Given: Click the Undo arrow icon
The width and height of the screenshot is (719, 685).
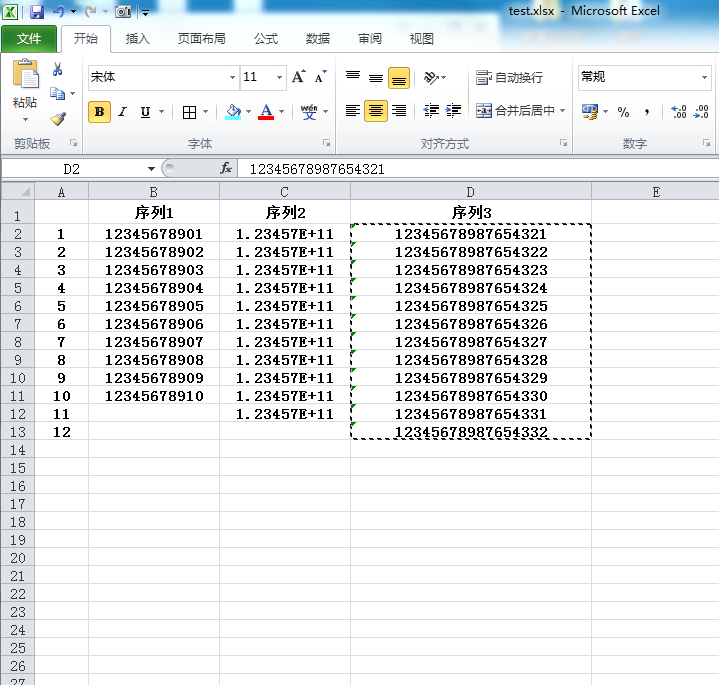Looking at the screenshot, I should 59,11.
